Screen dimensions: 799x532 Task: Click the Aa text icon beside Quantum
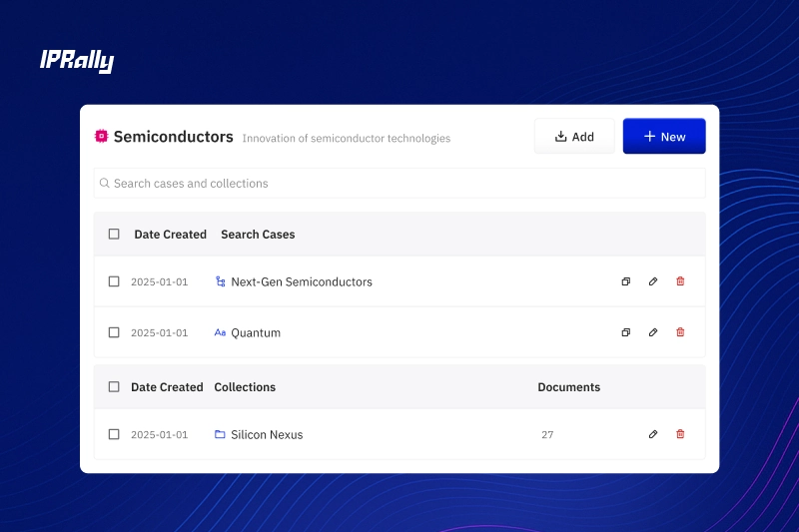click(220, 332)
